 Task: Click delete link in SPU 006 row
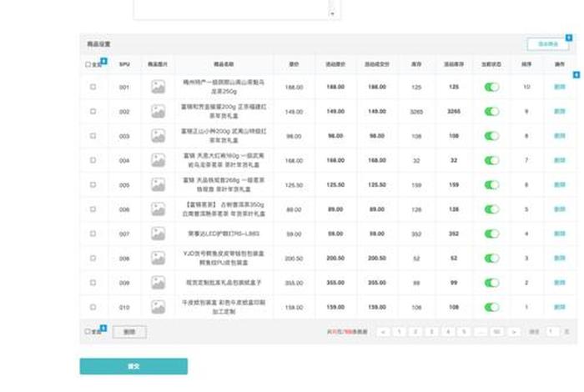point(560,209)
